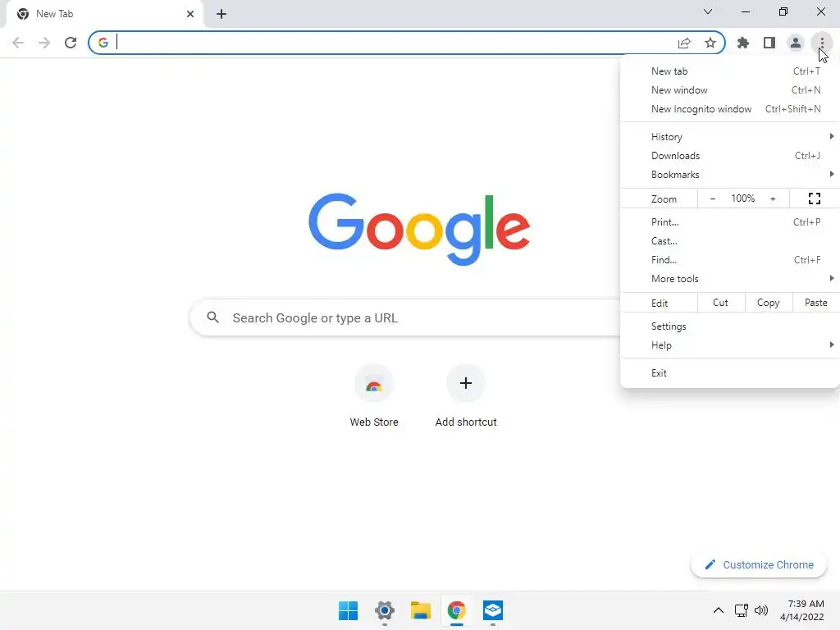
Task: Click the Google logo doodle
Action: click(x=419, y=230)
